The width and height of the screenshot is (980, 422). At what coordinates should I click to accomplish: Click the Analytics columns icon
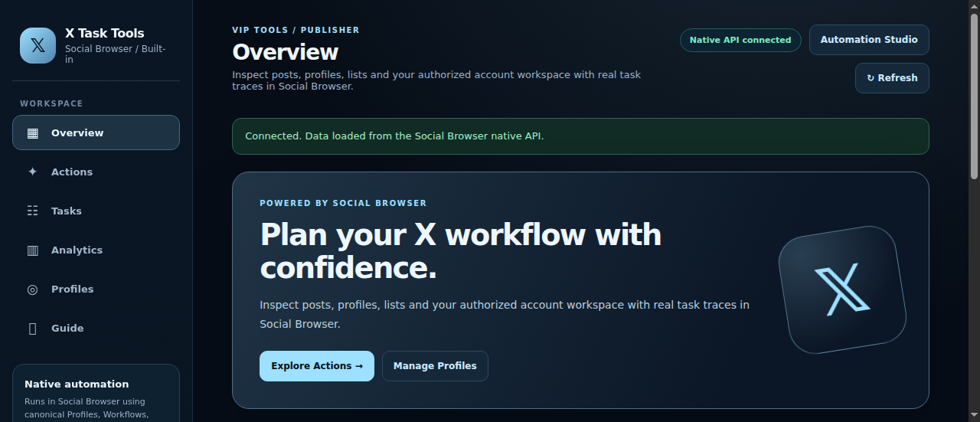[x=32, y=250]
